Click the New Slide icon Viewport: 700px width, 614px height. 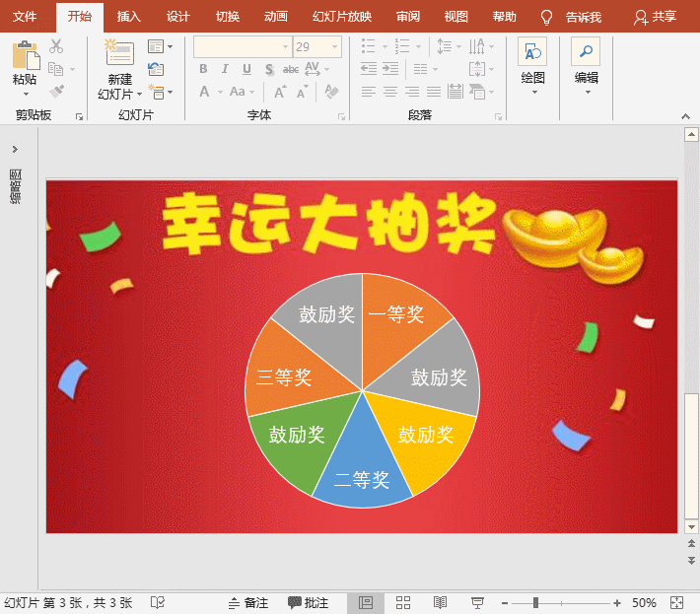point(119,53)
